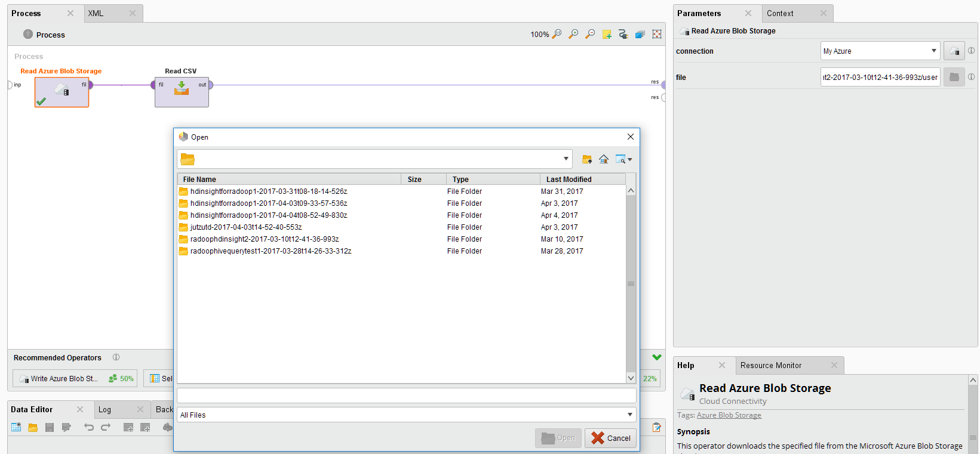
Task: Select folder hdinsightforradoop1-2017-03-31t08-18-14-526z
Action: coord(401,192)
